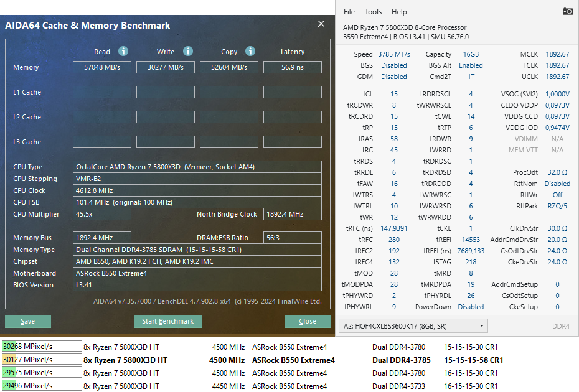
Task: Click the MCLK 1892.67 value
Action: 557,54
